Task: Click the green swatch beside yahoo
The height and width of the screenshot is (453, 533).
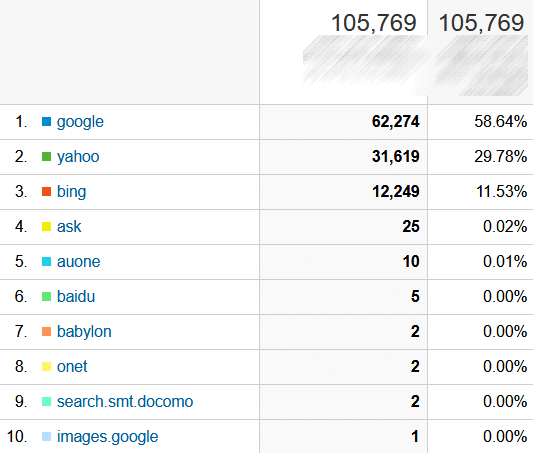Action: (46, 157)
